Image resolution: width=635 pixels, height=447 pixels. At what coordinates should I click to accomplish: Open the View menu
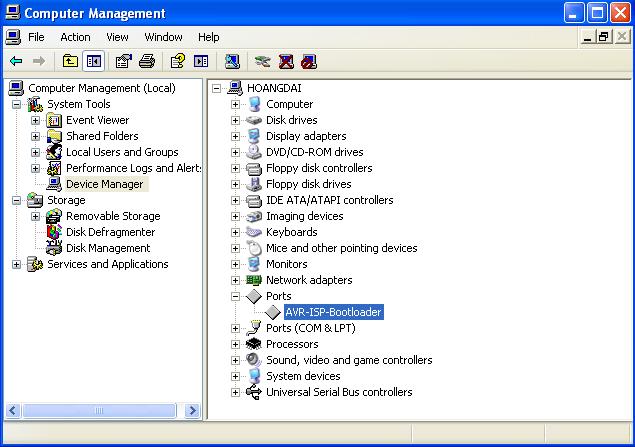pyautogui.click(x=117, y=37)
